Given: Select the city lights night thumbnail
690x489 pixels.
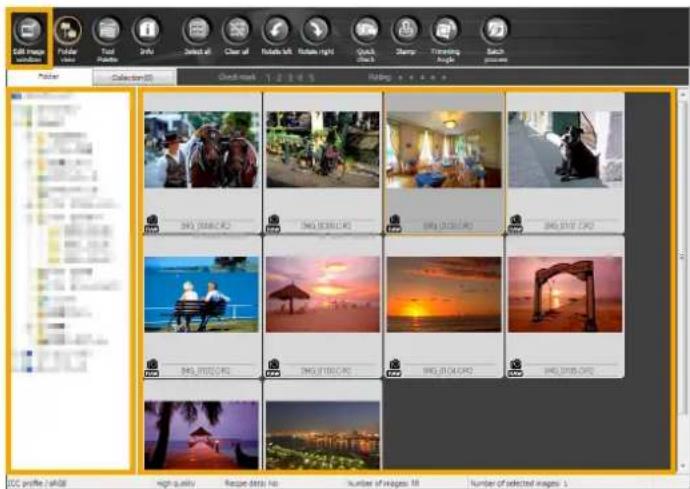Looking at the screenshot, I should 323,435.
